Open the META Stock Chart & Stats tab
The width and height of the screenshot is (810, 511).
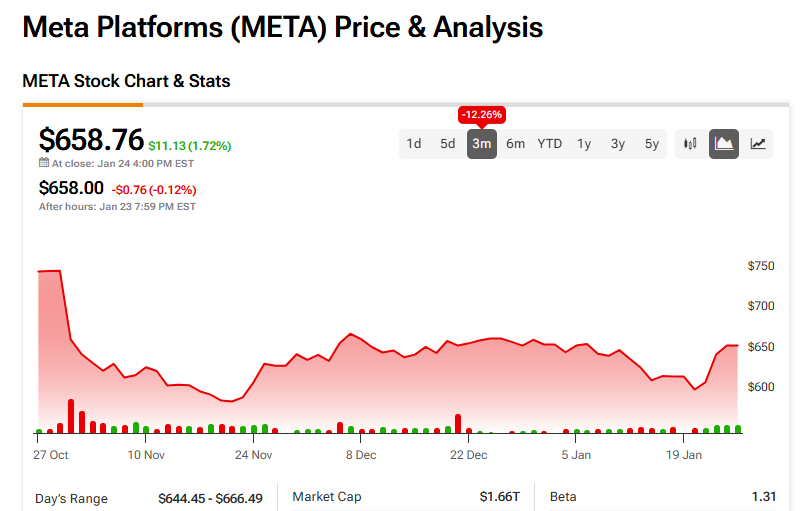click(126, 81)
